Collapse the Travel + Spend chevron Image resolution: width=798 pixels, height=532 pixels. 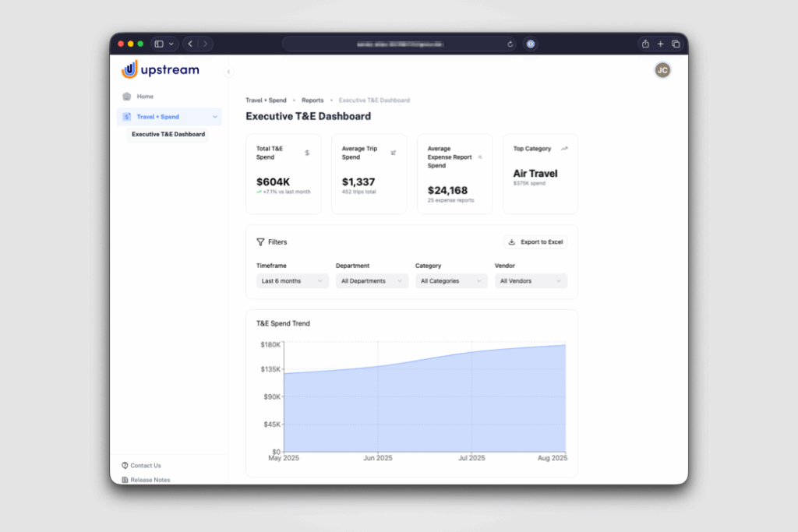click(215, 117)
